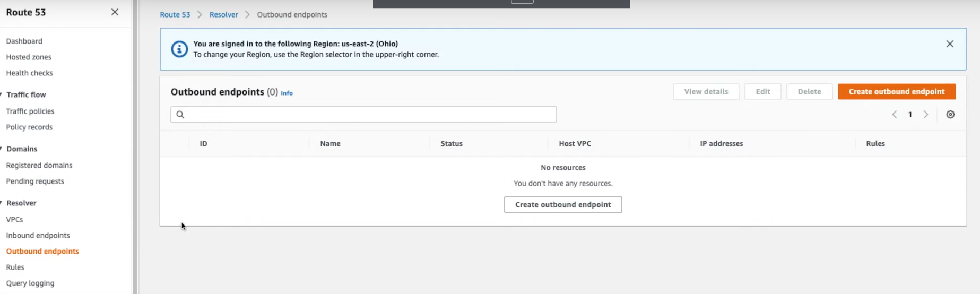The image size is (980, 294).
Task: Open VPCs under Resolver
Action: (14, 219)
